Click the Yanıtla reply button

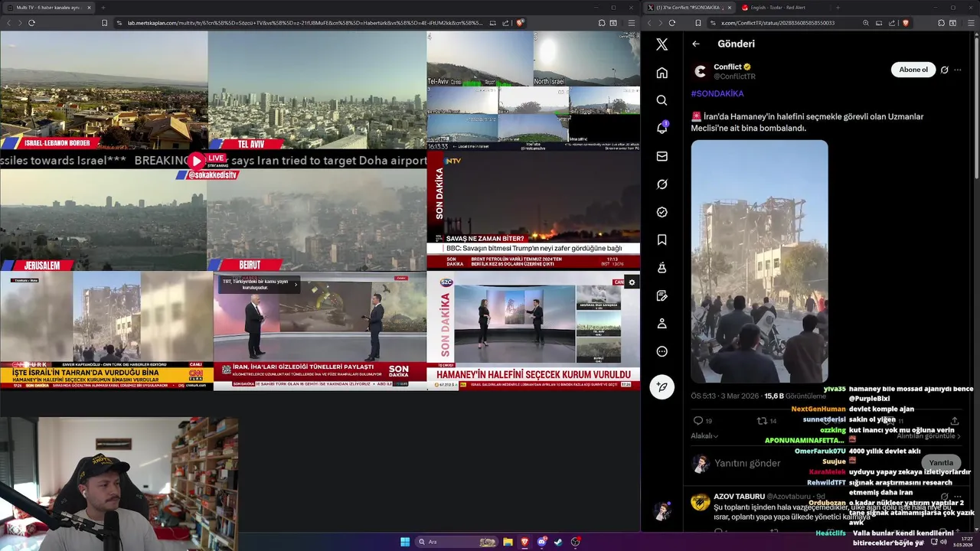(x=941, y=463)
